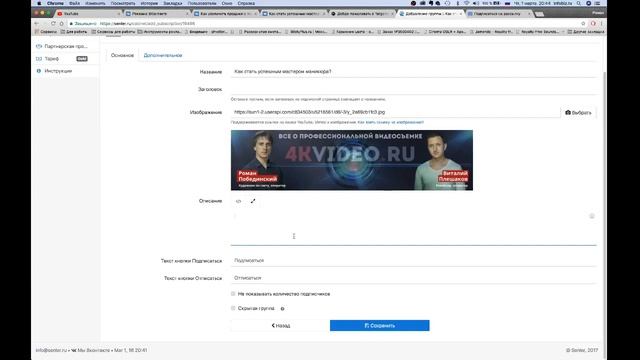Viewport: 640px width, 360px height.
Task: Click the Подписаться button text field
Action: [413, 260]
